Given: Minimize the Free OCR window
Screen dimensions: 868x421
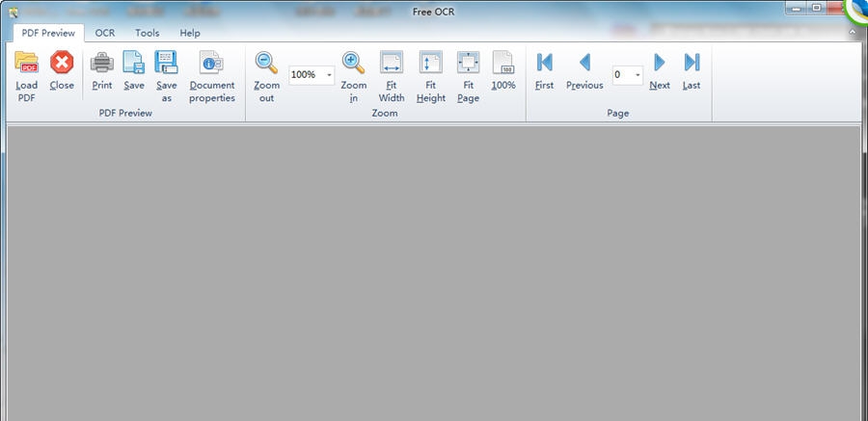Looking at the screenshot, I should pyautogui.click(x=796, y=8).
